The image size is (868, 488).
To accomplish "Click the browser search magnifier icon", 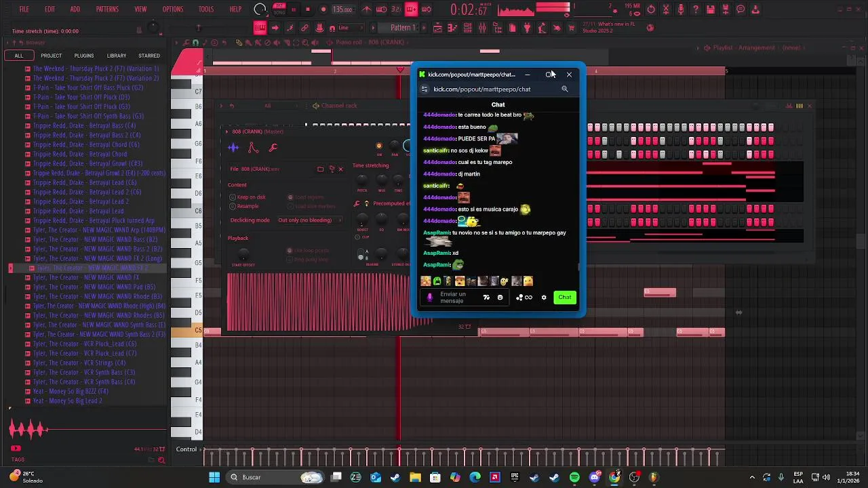I will (161, 460).
